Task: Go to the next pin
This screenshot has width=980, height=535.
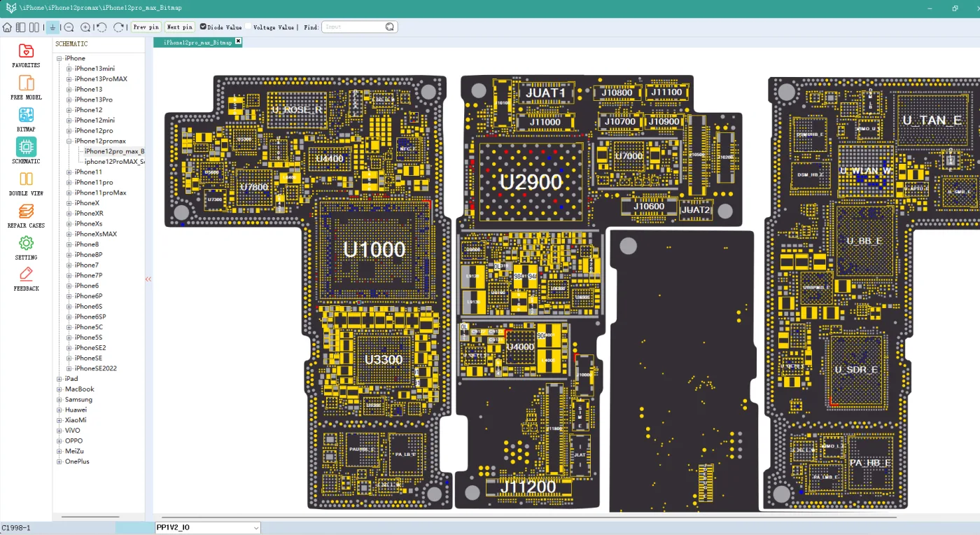Action: [179, 27]
